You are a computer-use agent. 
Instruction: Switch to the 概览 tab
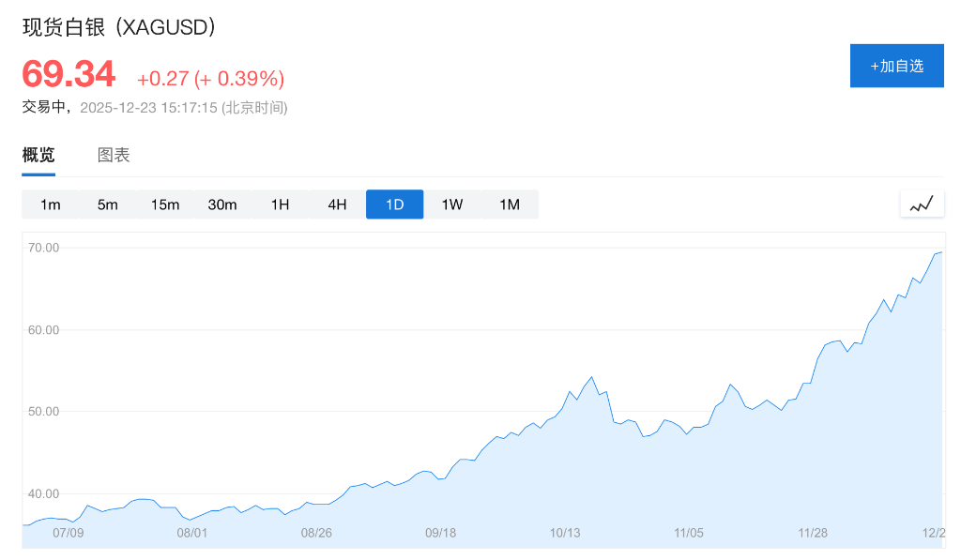pos(38,156)
